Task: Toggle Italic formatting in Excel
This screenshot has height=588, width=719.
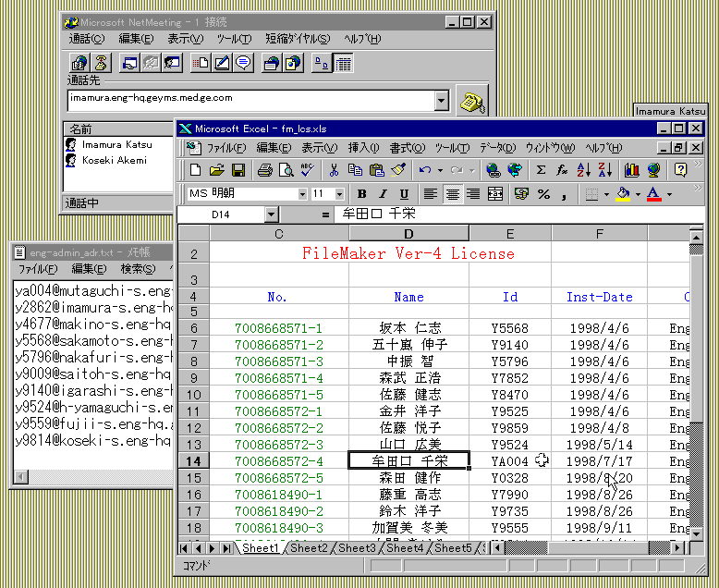Action: [x=383, y=194]
